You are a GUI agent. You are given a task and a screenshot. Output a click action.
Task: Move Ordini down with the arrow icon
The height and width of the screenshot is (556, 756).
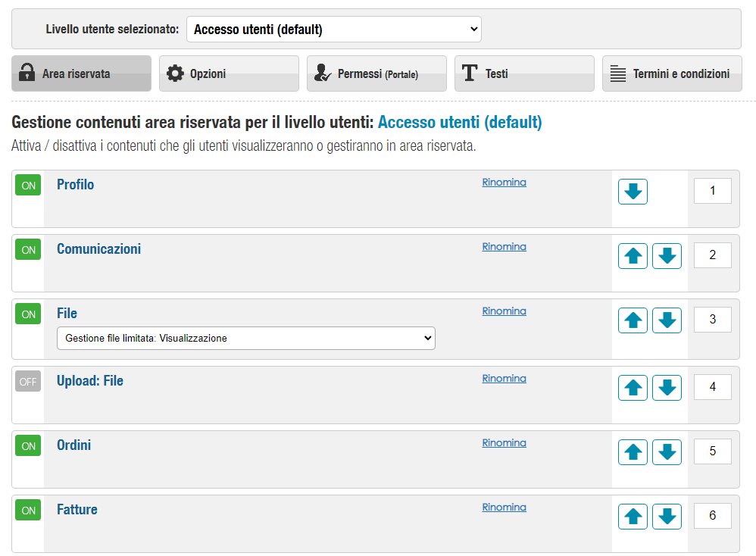[667, 451]
